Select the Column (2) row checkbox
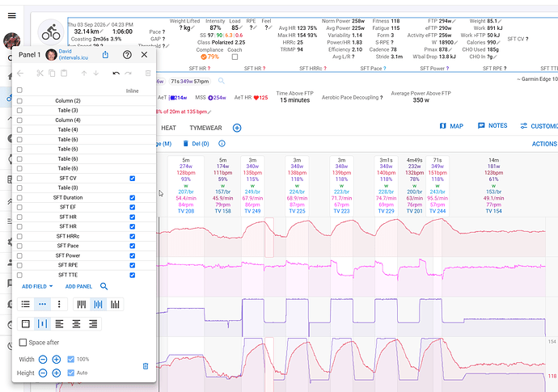 point(19,101)
